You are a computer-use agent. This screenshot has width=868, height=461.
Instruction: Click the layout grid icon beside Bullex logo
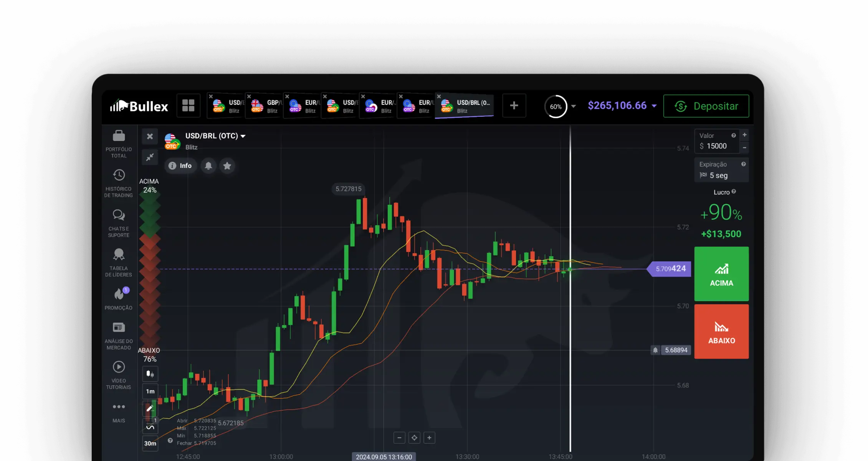pos(188,106)
